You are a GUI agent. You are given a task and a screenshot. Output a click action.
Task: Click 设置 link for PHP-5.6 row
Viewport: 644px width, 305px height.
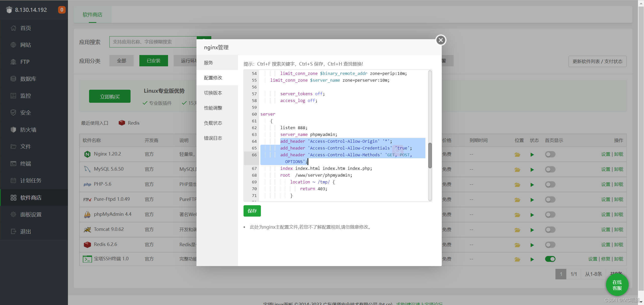(x=606, y=184)
